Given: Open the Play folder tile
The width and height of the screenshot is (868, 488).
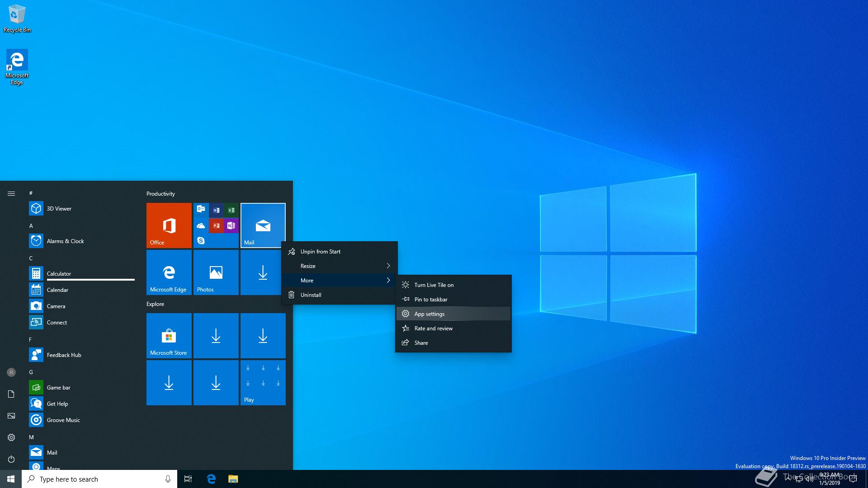Looking at the screenshot, I should click(263, 383).
